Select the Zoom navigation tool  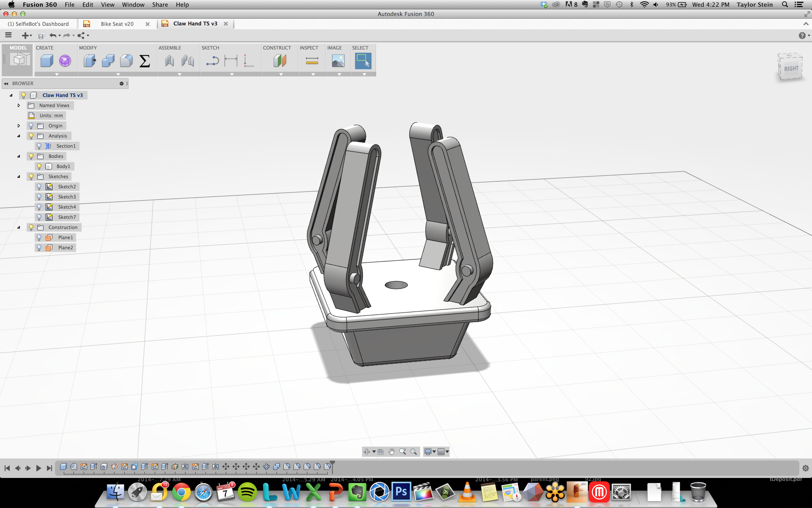[x=403, y=451]
